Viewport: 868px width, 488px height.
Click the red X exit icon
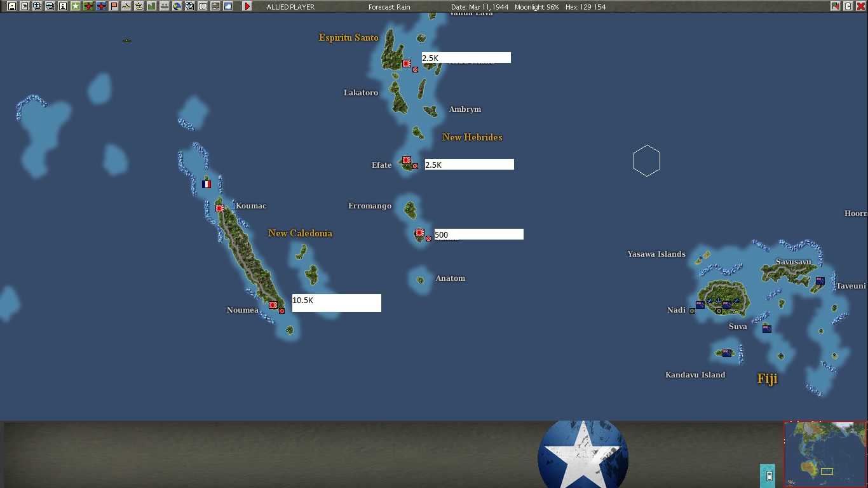click(x=860, y=6)
